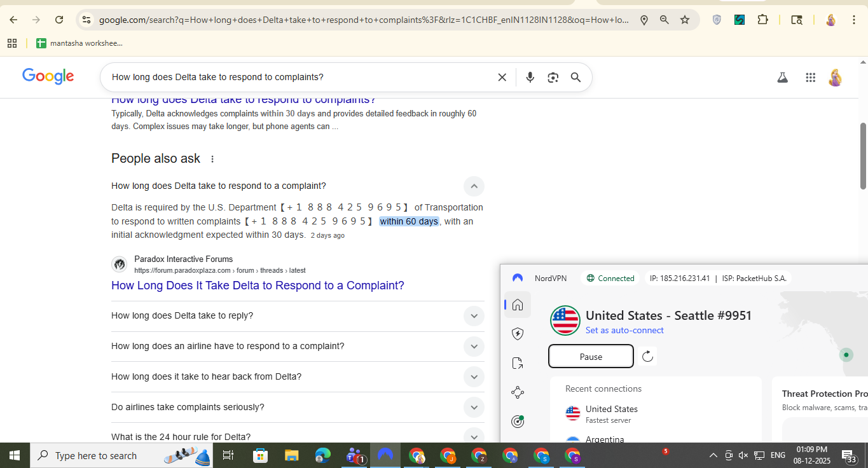Expand "Do airlines take complaints seriously?" question
The height and width of the screenshot is (468, 868).
click(x=474, y=408)
